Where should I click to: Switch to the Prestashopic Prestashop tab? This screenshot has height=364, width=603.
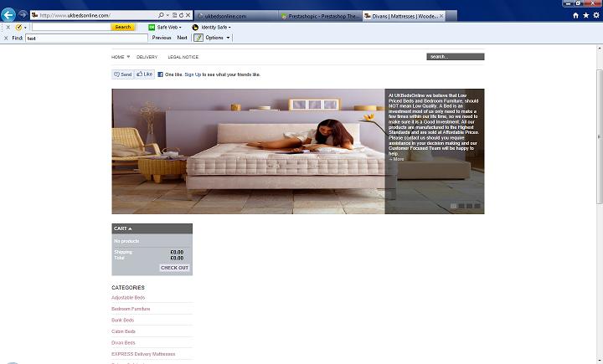(x=320, y=16)
